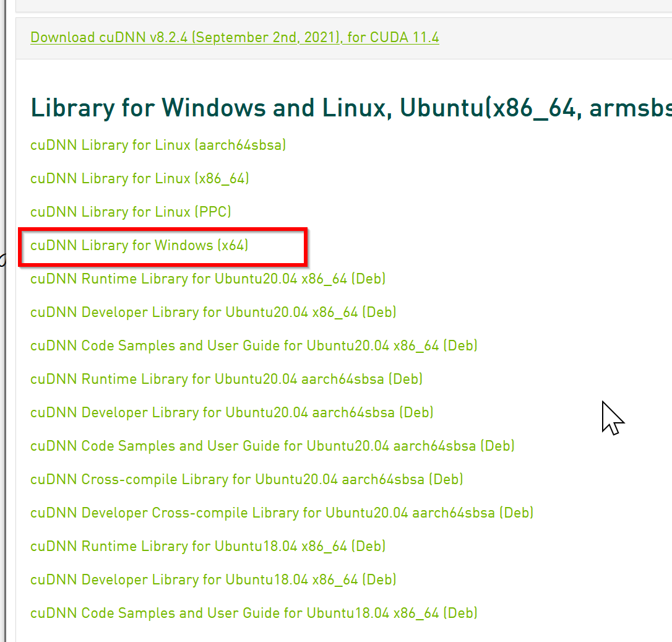Open cuDNN Developer Cross-compile Library Ubuntu20.04 link
Image resolution: width=672 pixels, height=642 pixels.
282,513
